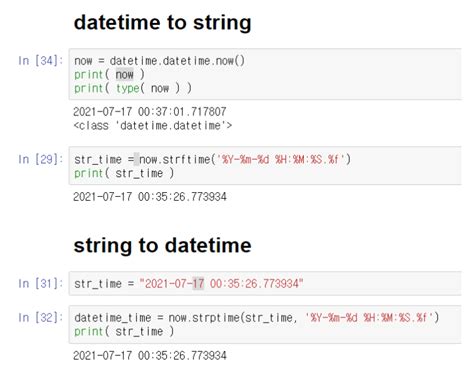The image size is (474, 370).
Task: Click the strftime format string in cell 29
Action: coord(280,160)
